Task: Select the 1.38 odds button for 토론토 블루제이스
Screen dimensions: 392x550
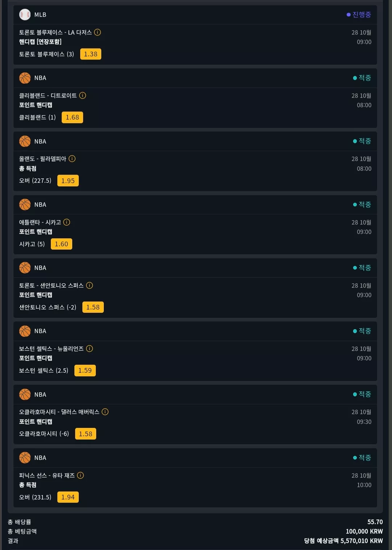Action: tap(91, 54)
